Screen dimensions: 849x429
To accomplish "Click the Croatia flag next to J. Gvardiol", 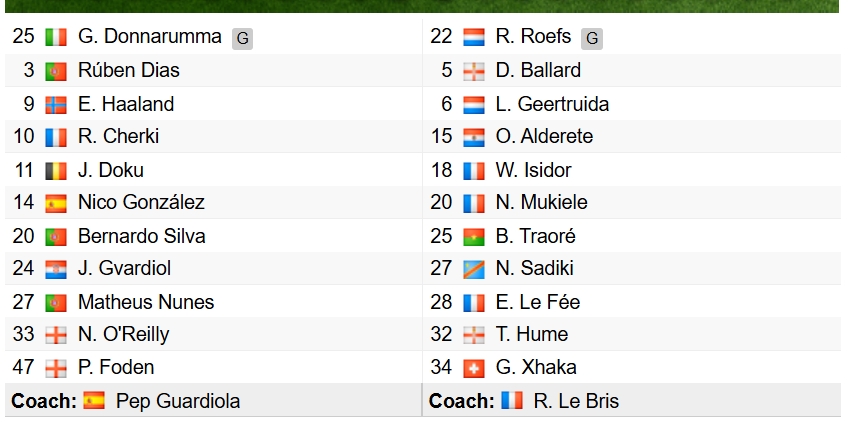I will click(x=56, y=269).
